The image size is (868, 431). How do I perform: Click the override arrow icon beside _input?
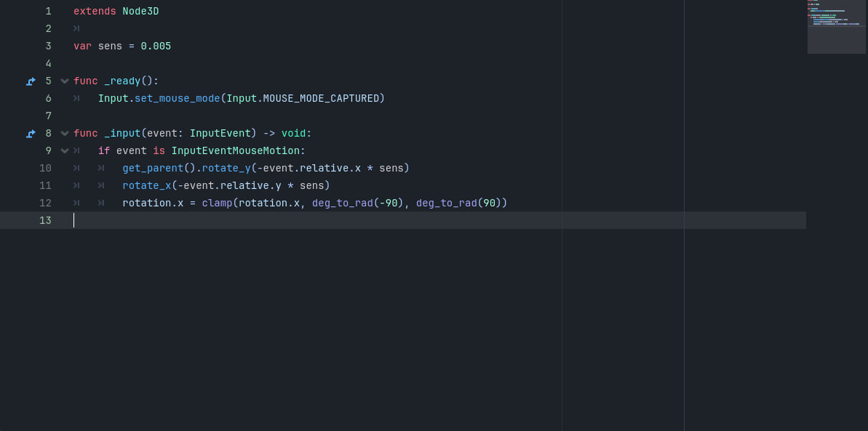point(31,133)
